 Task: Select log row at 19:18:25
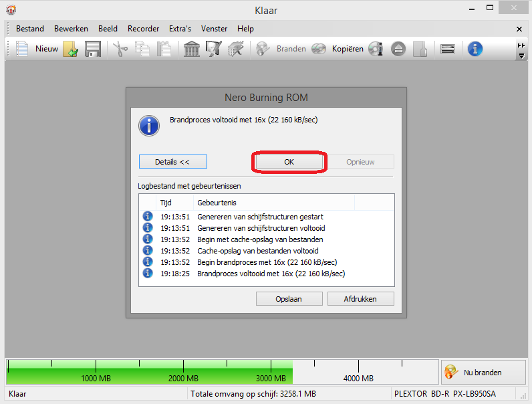tap(267, 274)
